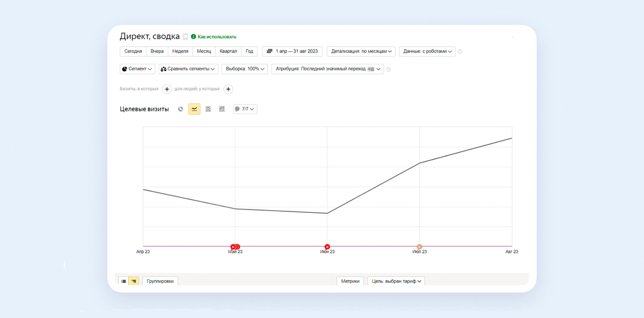Click the orange annotation marker at Июл 23
The height and width of the screenshot is (318, 644).
coord(419,247)
